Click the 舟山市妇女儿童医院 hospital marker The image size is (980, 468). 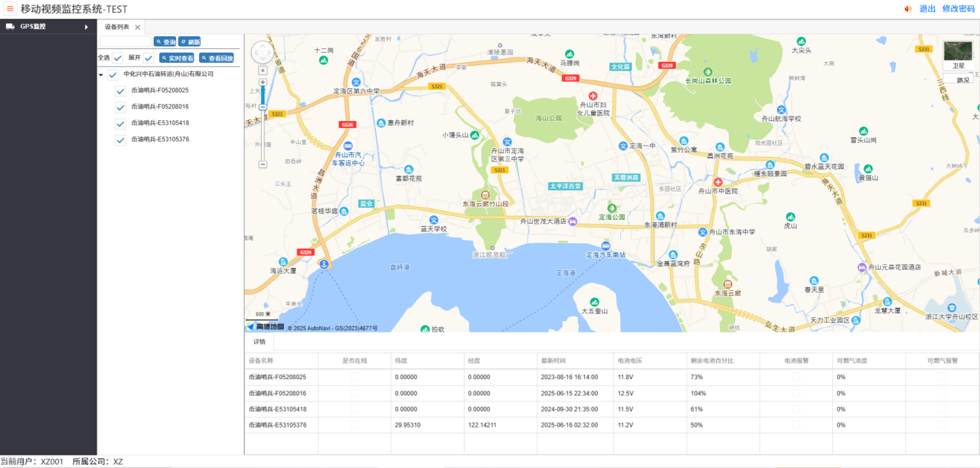tap(593, 96)
